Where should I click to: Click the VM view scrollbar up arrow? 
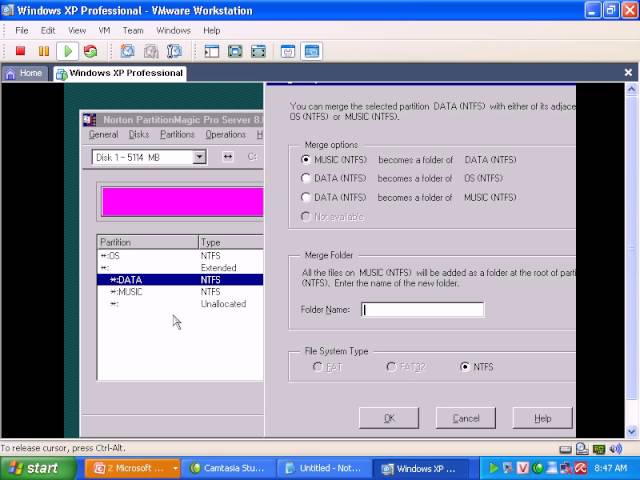pos(631,89)
